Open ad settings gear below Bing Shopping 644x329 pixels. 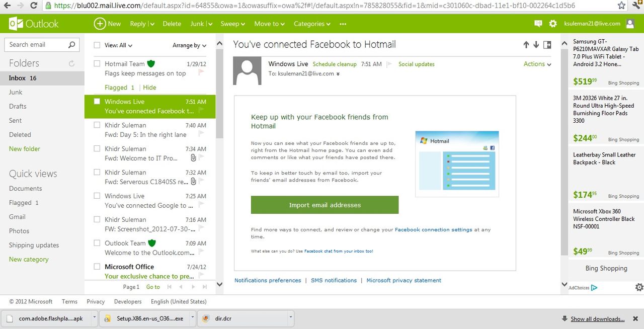(639, 287)
